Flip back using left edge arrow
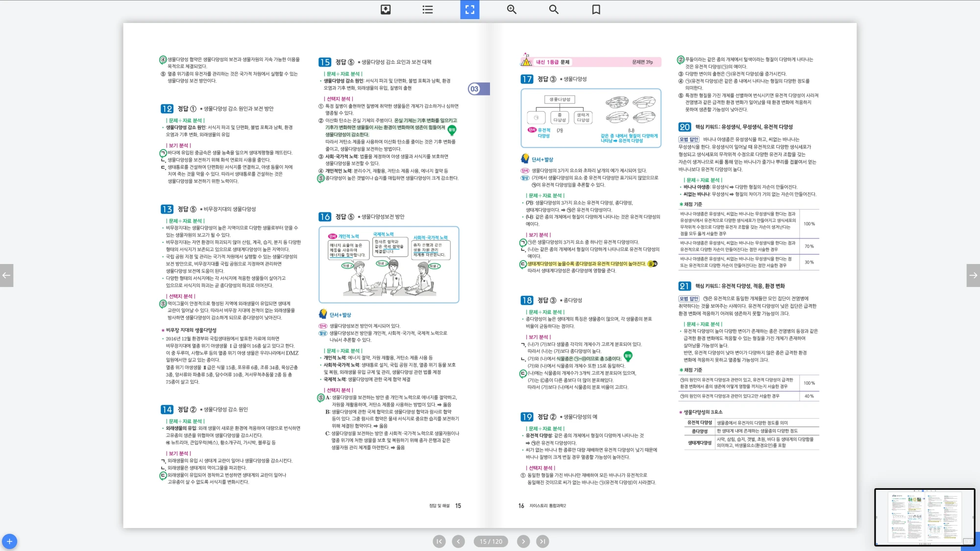980x551 pixels. click(6, 275)
